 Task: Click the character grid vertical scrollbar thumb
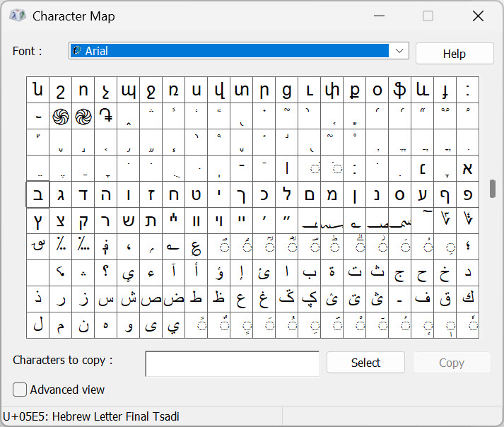tap(492, 189)
